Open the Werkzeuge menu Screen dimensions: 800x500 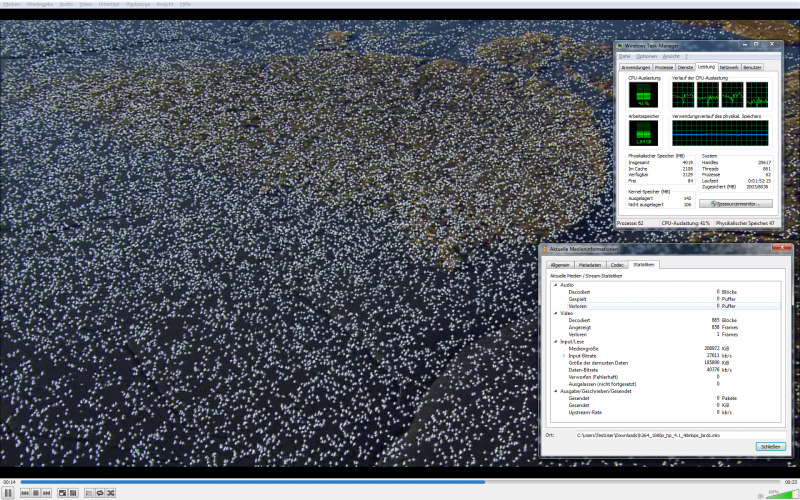(138, 4)
